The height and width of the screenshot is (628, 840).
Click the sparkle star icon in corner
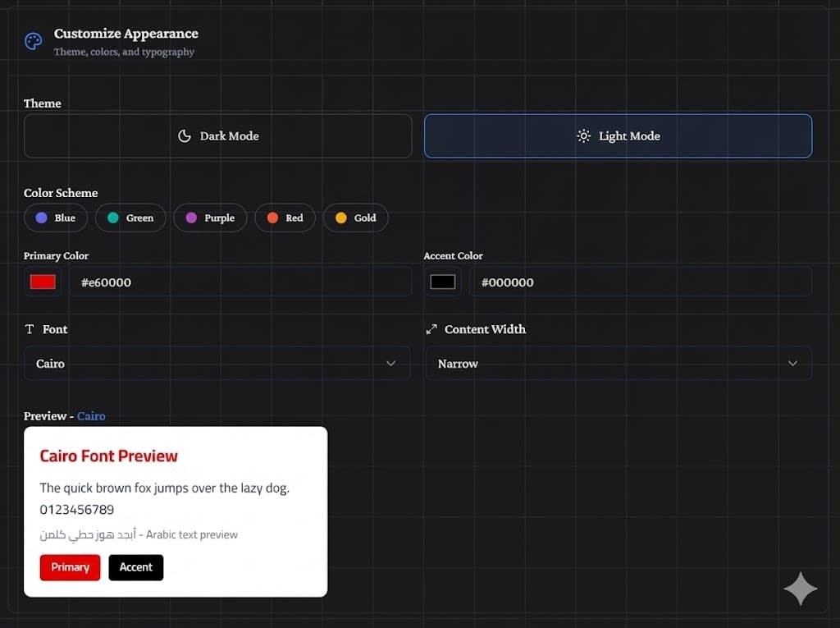[x=800, y=589]
